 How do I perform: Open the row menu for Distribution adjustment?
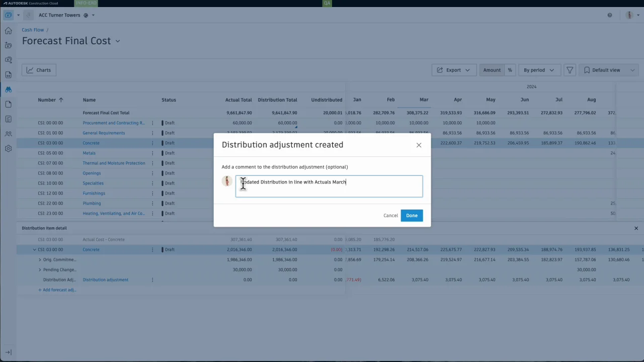click(152, 280)
